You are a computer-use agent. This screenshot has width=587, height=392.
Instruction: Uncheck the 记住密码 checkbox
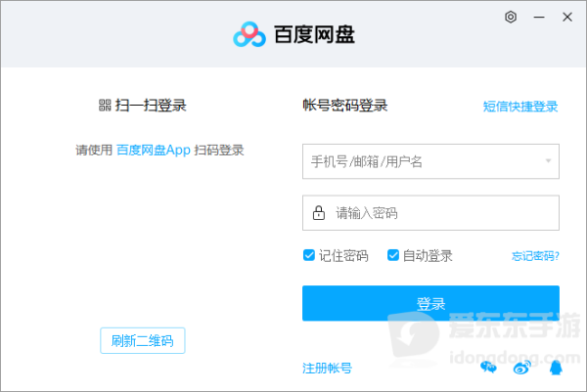(x=309, y=255)
